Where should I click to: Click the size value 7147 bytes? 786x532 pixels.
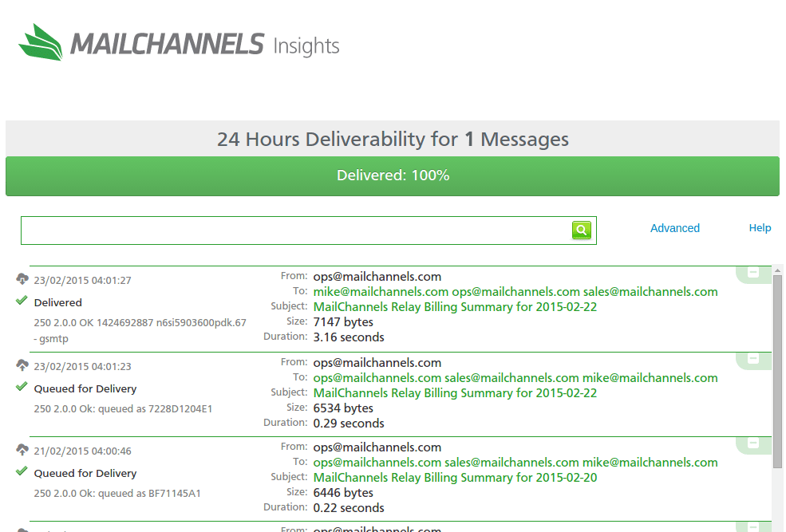[x=343, y=322]
